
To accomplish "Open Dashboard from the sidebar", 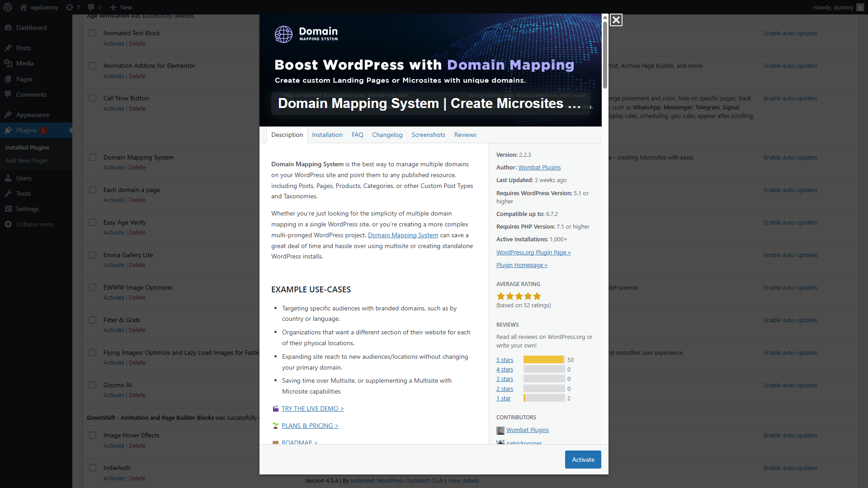I will tap(31, 28).
